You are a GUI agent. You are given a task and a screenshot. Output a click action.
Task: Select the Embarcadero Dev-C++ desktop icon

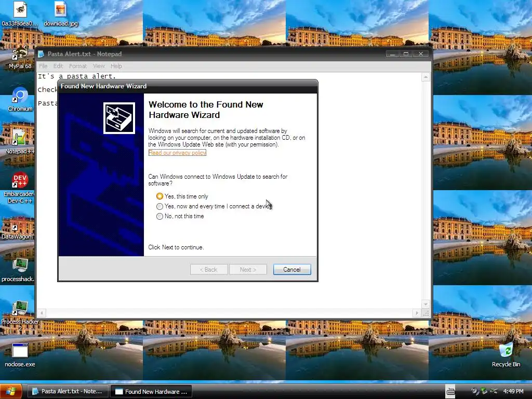coord(20,188)
